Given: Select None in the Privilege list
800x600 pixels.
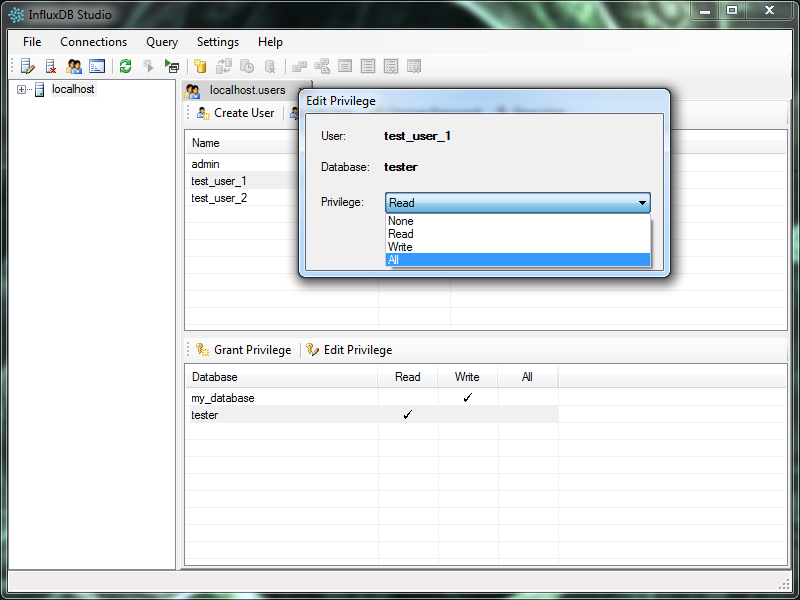Looking at the screenshot, I should pyautogui.click(x=518, y=221).
